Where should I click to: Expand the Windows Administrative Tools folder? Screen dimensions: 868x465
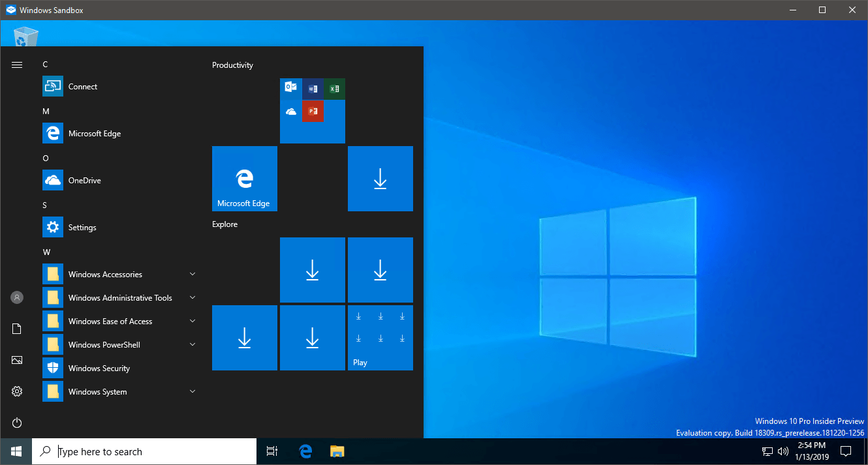(119, 297)
